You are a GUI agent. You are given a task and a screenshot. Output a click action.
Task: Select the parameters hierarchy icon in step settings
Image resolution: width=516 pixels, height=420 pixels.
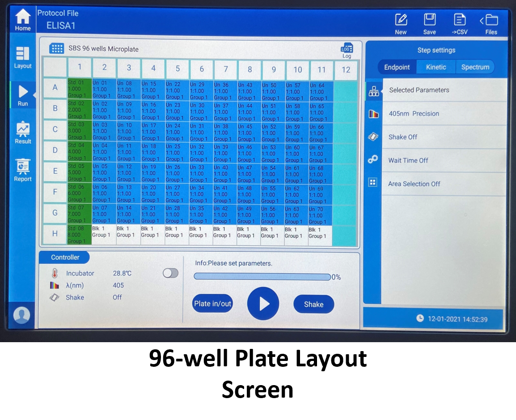pos(374,91)
